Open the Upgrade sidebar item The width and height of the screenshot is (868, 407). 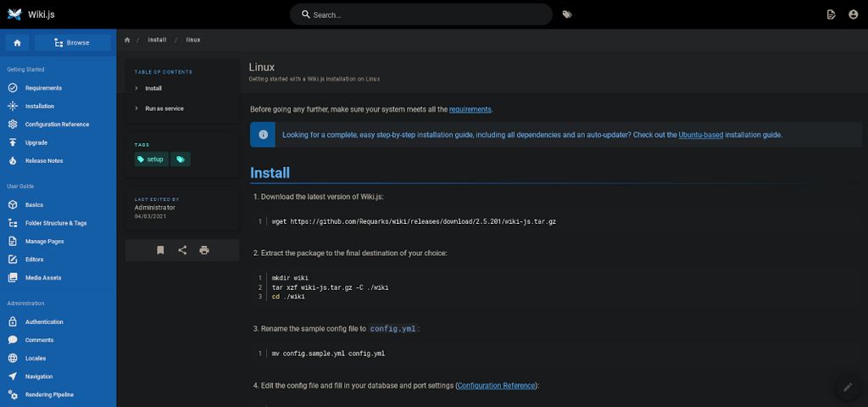(x=58, y=142)
